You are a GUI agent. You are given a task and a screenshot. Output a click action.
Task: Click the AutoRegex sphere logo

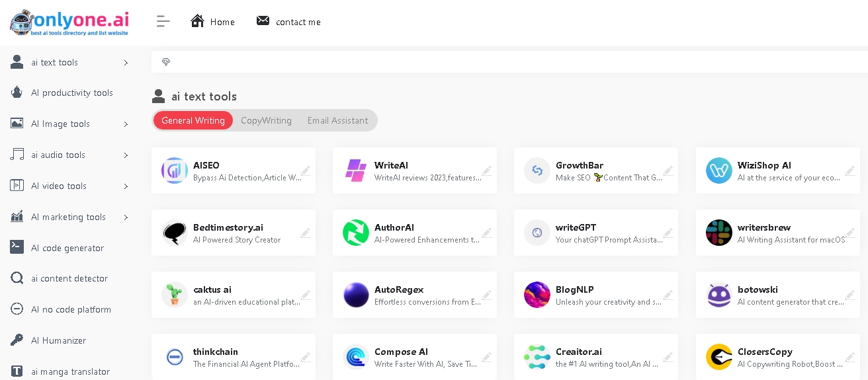(x=356, y=295)
